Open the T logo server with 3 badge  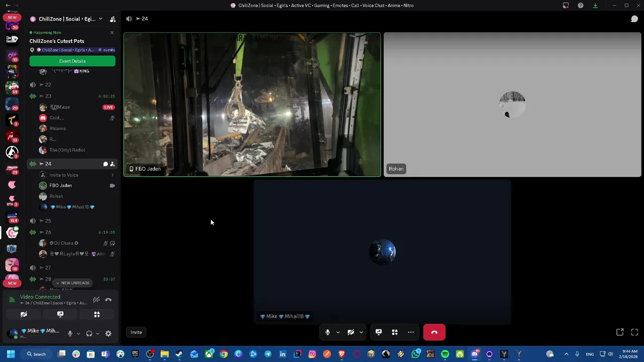[12, 120]
